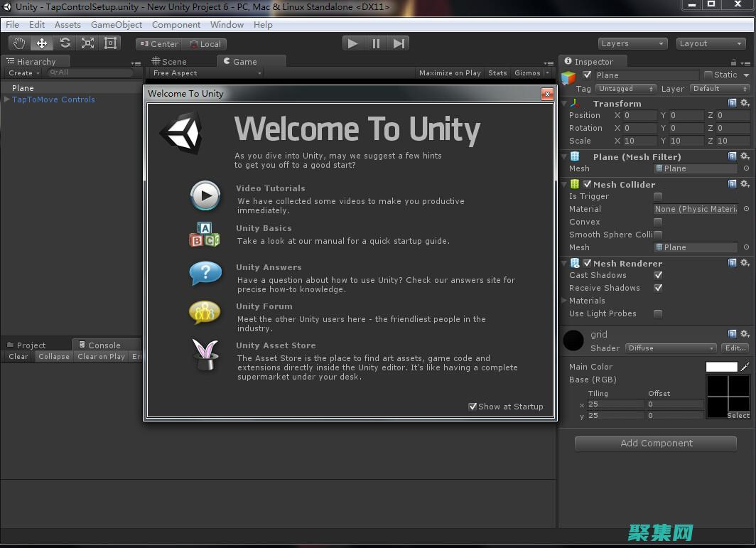
Task: Expand the TapToMove Controls hierarchy item
Action: pyautogui.click(x=7, y=100)
